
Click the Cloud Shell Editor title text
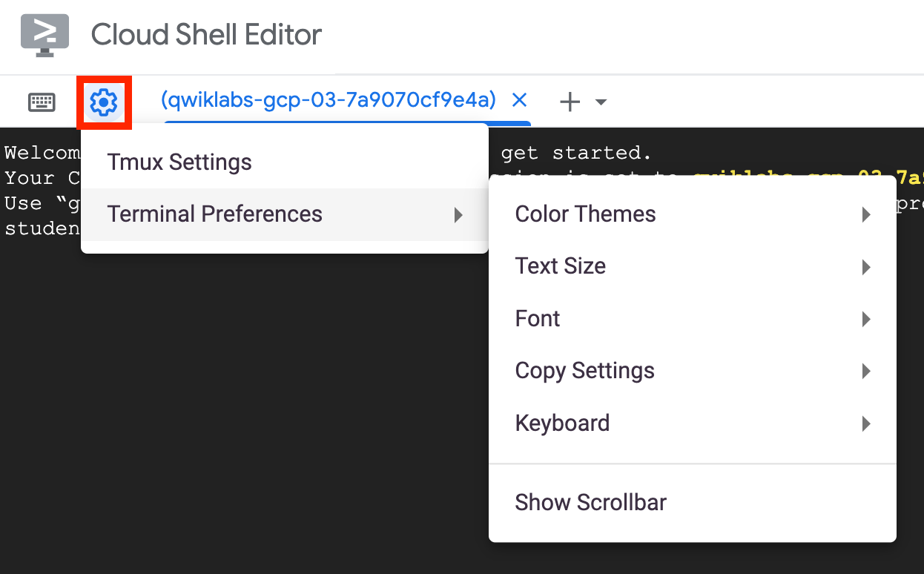pyautogui.click(x=206, y=35)
